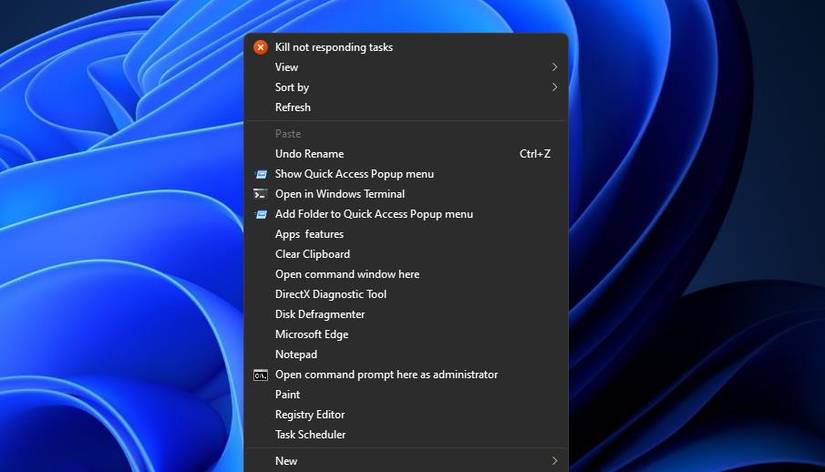Click the terminal icon beside Open in Windows Terminal
825x472 pixels.
(260, 194)
